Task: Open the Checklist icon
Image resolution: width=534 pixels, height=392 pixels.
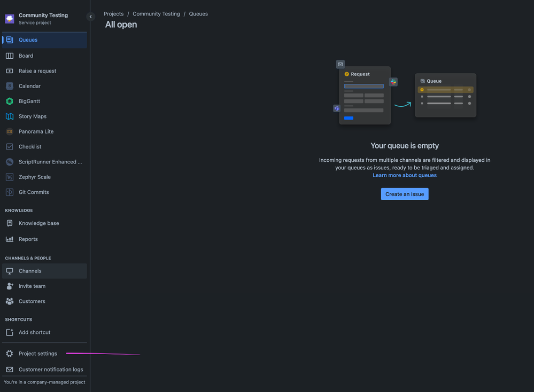Action: pyautogui.click(x=9, y=146)
